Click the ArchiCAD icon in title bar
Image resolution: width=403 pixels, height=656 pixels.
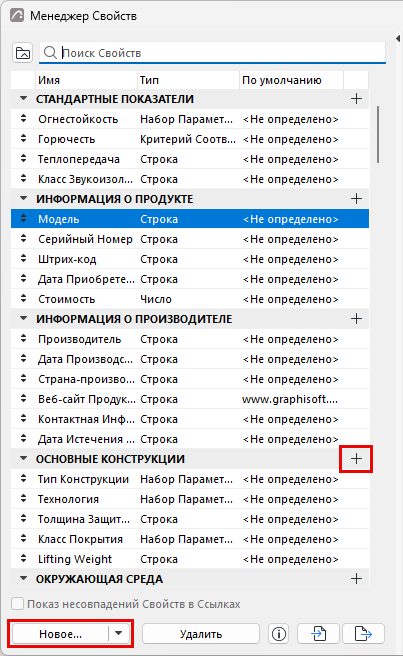[x=17, y=16]
